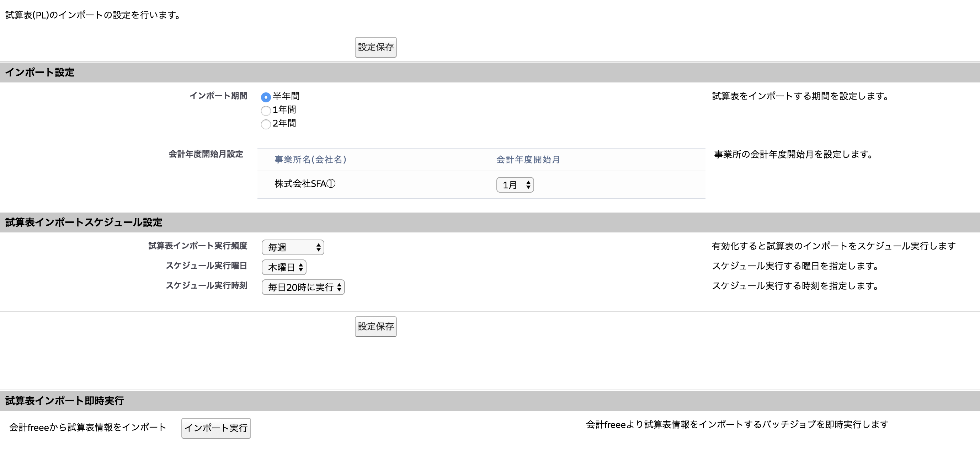This screenshot has width=980, height=472.
Task: Click the 半年間 label text
Action: (286, 96)
